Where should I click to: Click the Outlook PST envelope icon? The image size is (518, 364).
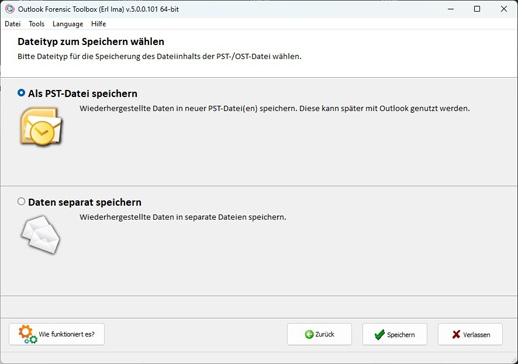[41, 126]
